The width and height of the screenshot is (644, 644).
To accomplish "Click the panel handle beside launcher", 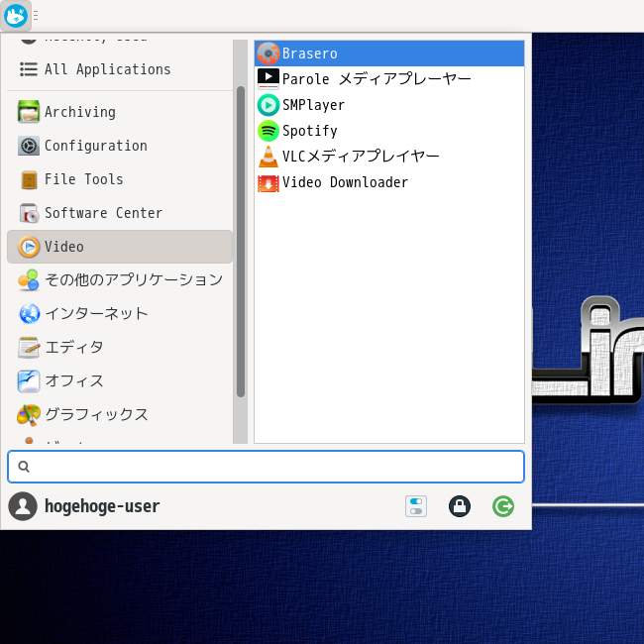I will pos(36,16).
